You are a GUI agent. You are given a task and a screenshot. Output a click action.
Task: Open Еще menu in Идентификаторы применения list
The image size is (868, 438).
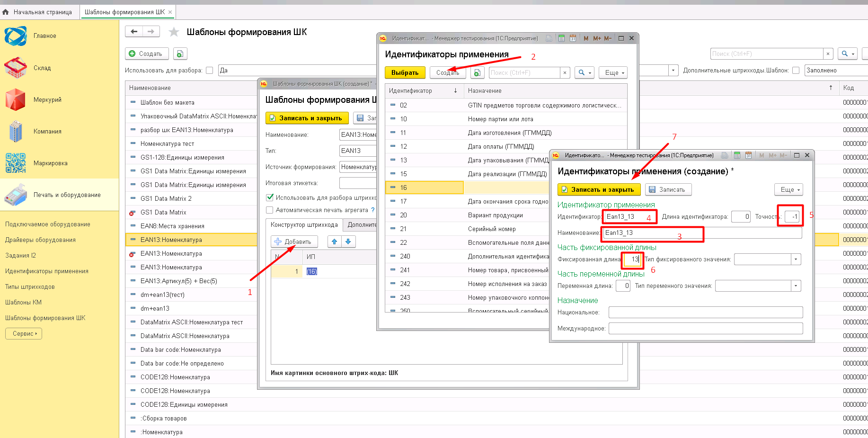[613, 72]
